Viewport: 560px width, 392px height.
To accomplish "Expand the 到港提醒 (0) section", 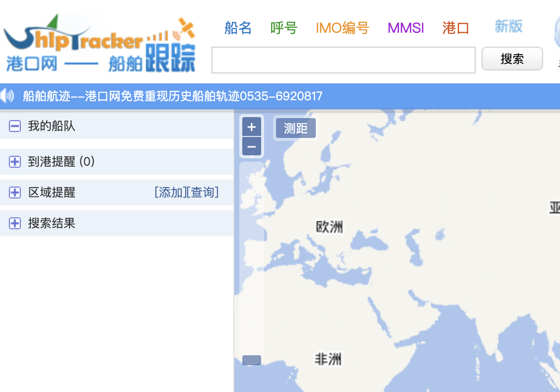I will click(60, 161).
